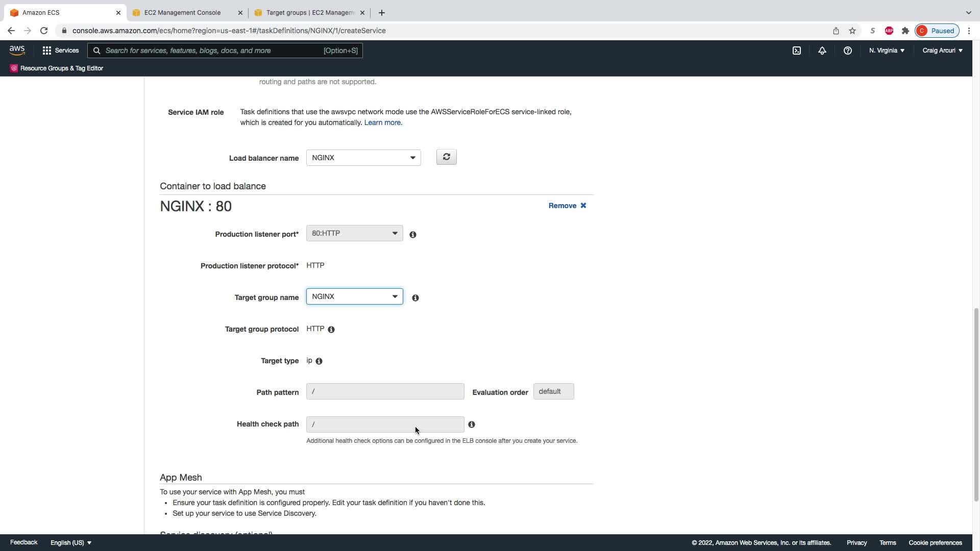Screen dimensions: 980x551
Task: Click info icon beside Health check path
Action: (472, 424)
